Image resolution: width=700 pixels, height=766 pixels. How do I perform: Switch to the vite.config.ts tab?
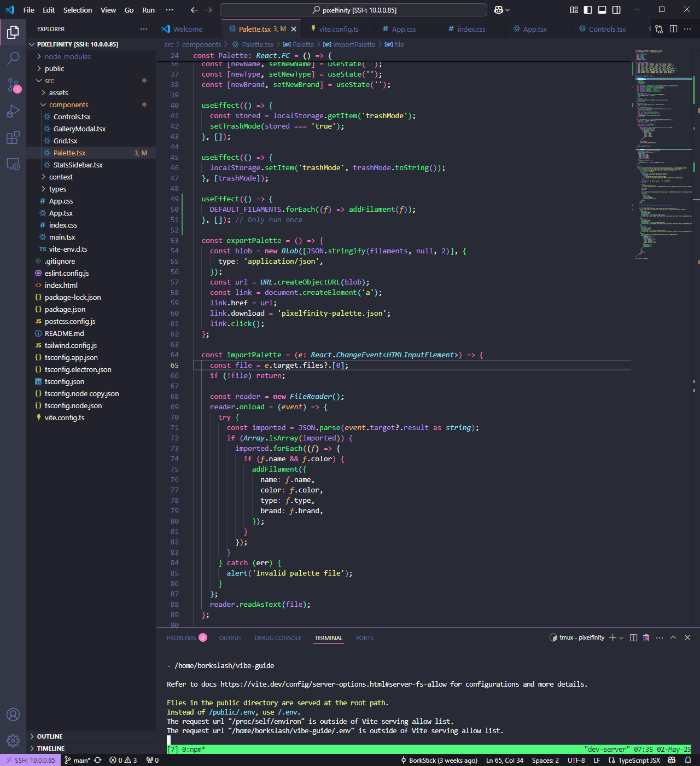(339, 29)
